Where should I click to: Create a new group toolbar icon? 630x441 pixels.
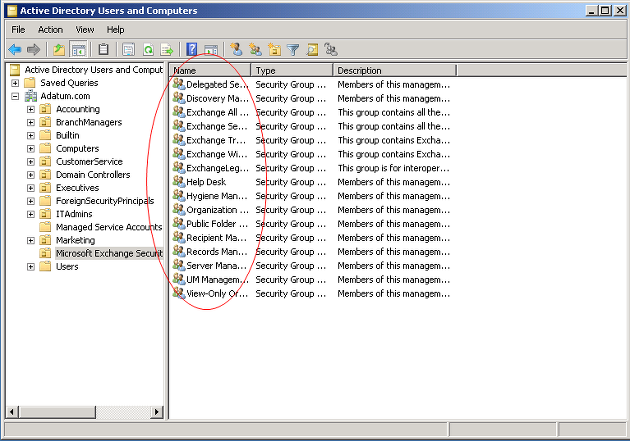255,50
